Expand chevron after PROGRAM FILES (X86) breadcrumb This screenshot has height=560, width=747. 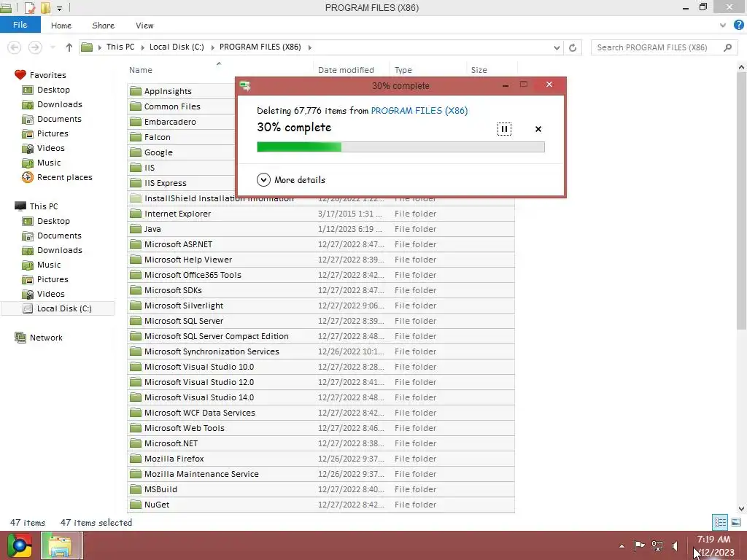point(310,47)
